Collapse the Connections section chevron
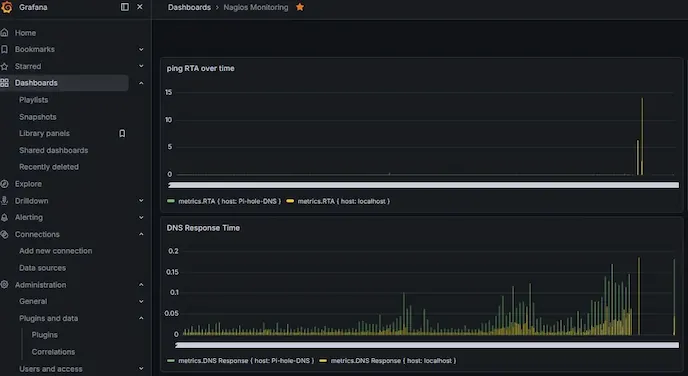This screenshot has width=688, height=376. tap(141, 234)
